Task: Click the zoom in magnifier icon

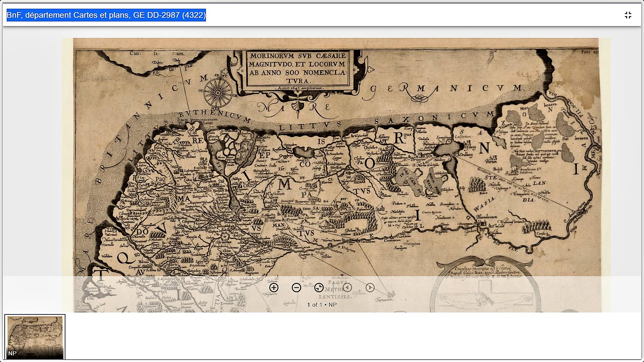Action: [274, 288]
